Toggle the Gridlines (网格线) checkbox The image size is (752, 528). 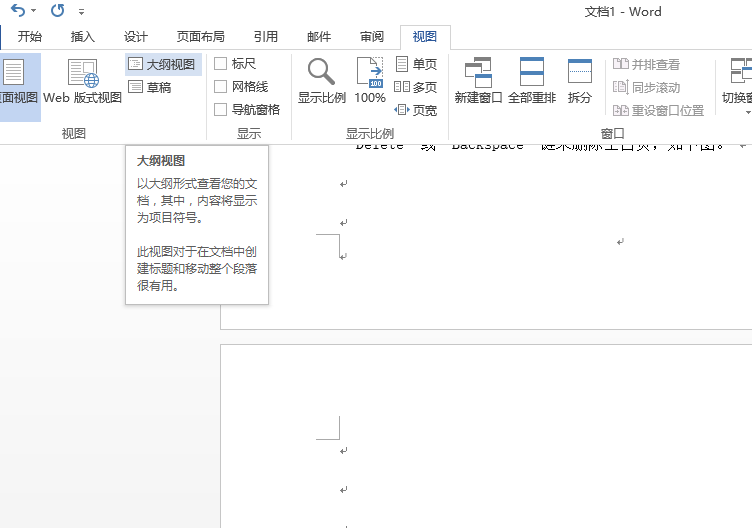[x=221, y=87]
